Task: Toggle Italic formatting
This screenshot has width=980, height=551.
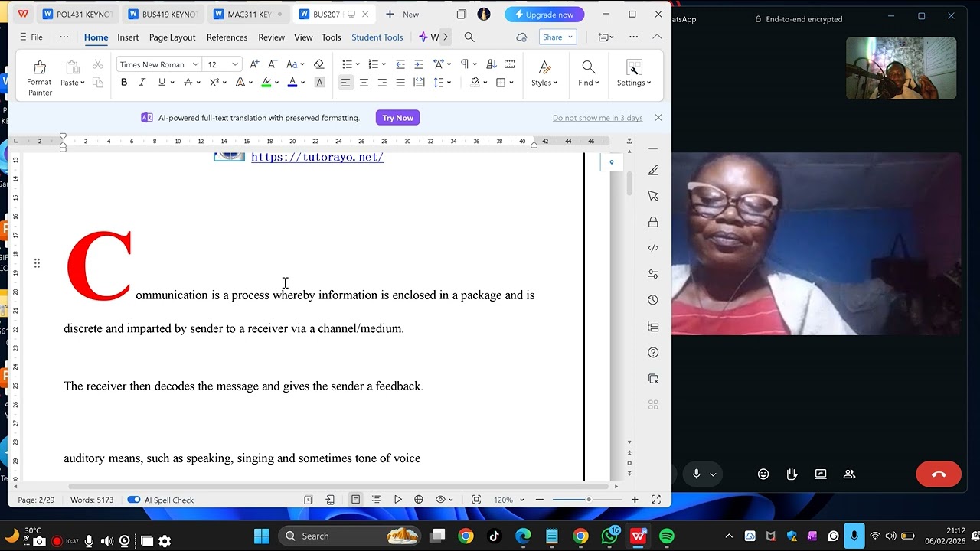Action: [142, 83]
